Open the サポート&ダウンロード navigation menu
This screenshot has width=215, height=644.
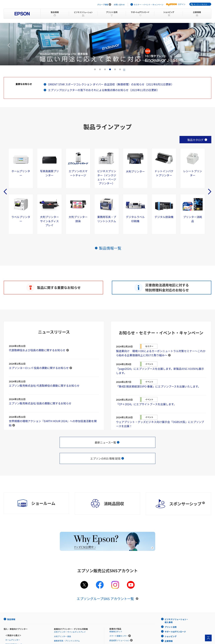140,14
